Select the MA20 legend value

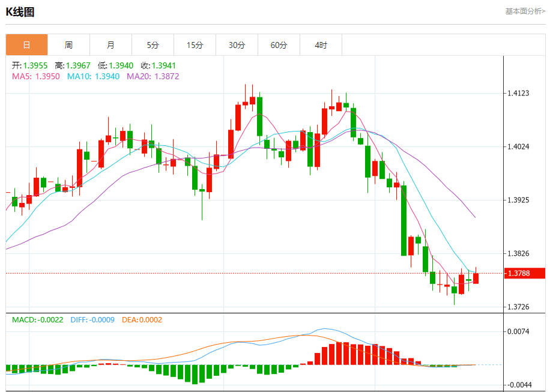[153, 76]
